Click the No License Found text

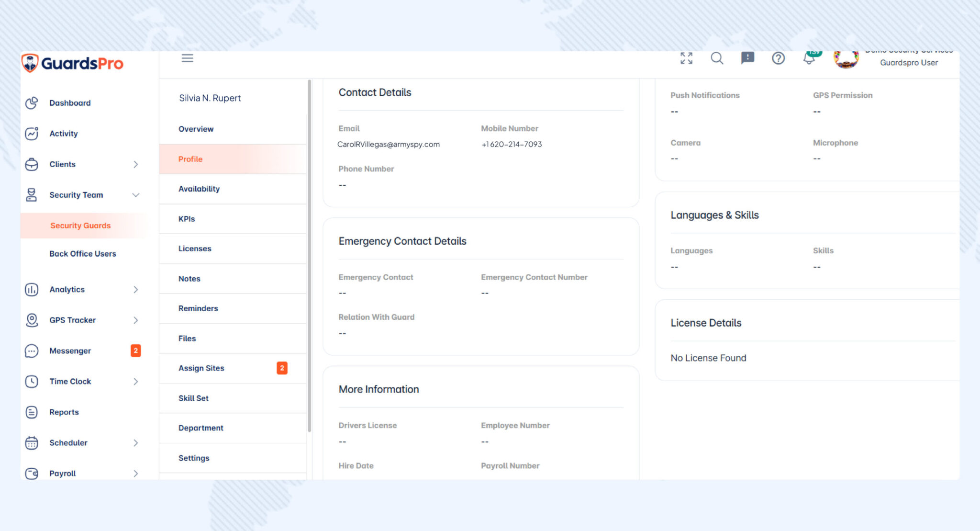[x=708, y=358]
